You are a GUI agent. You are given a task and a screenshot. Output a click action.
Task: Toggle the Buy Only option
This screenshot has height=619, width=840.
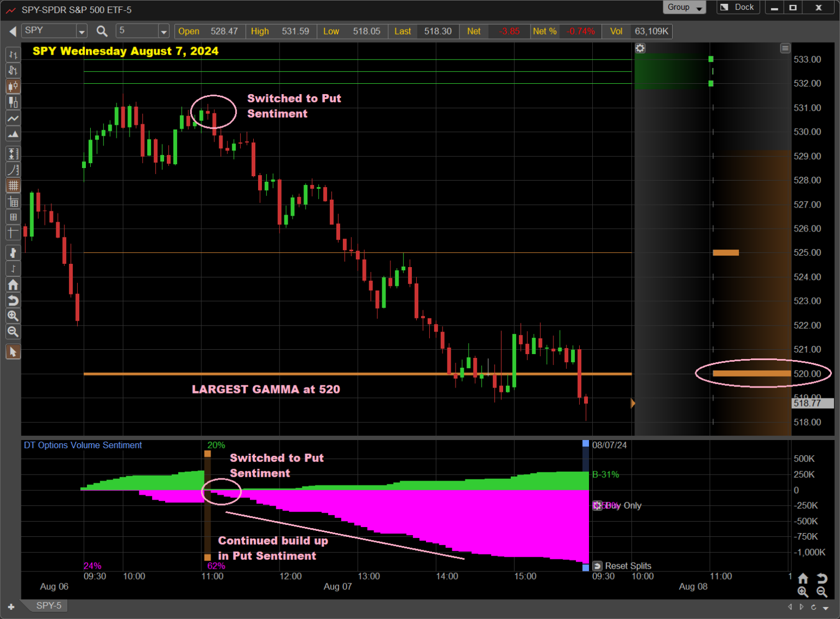[598, 505]
